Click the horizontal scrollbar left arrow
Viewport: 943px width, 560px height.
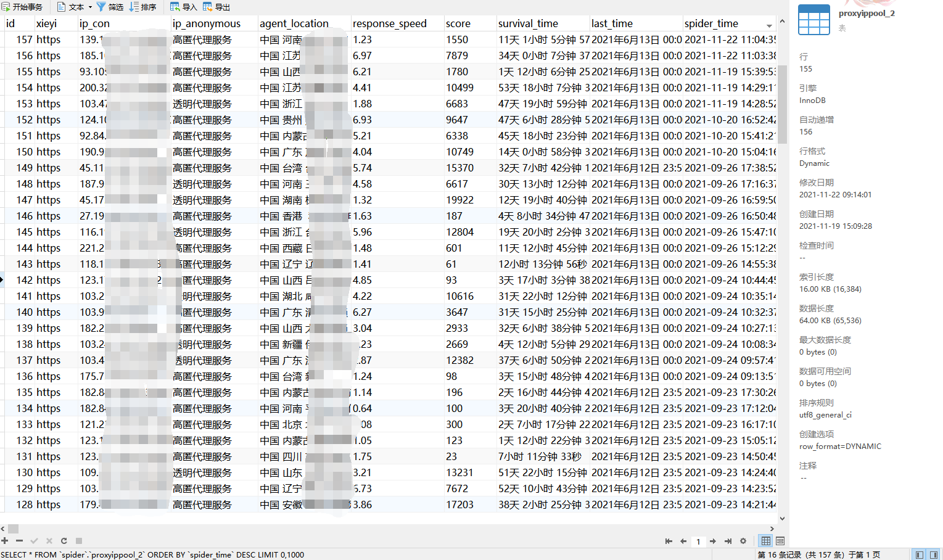(x=3, y=529)
